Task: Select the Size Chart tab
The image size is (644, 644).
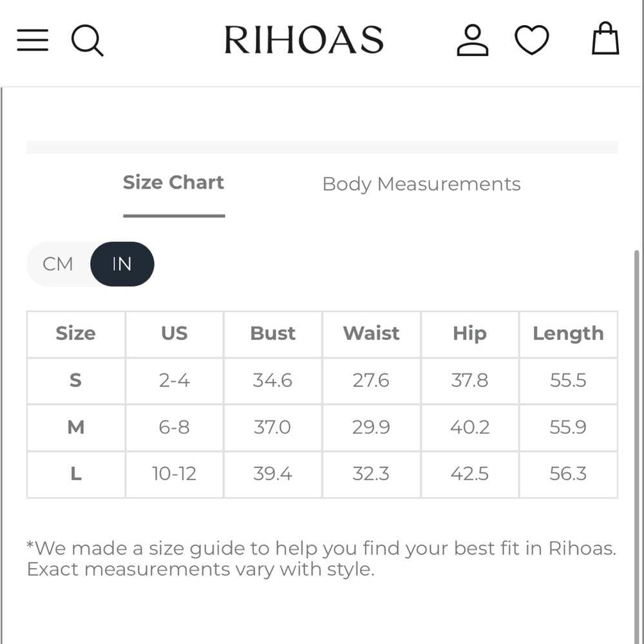Action: tap(174, 183)
